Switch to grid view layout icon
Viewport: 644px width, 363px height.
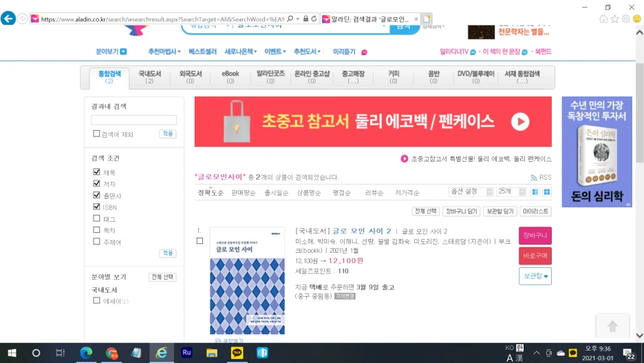point(547,192)
